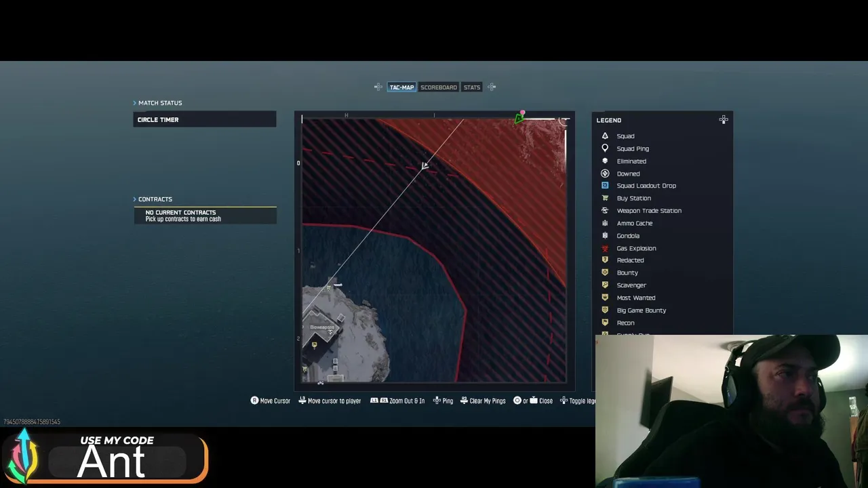868x488 pixels.
Task: Click the Move cursor to player hint
Action: (x=330, y=401)
